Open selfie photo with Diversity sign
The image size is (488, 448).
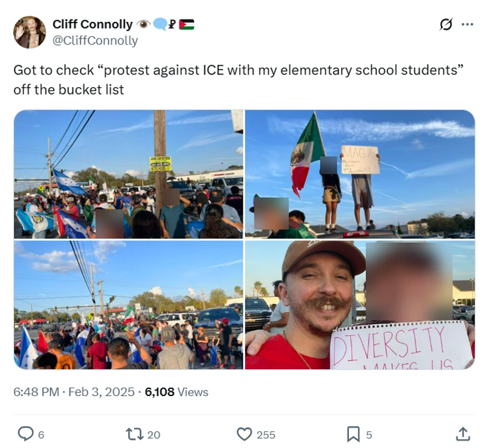pyautogui.click(x=360, y=305)
